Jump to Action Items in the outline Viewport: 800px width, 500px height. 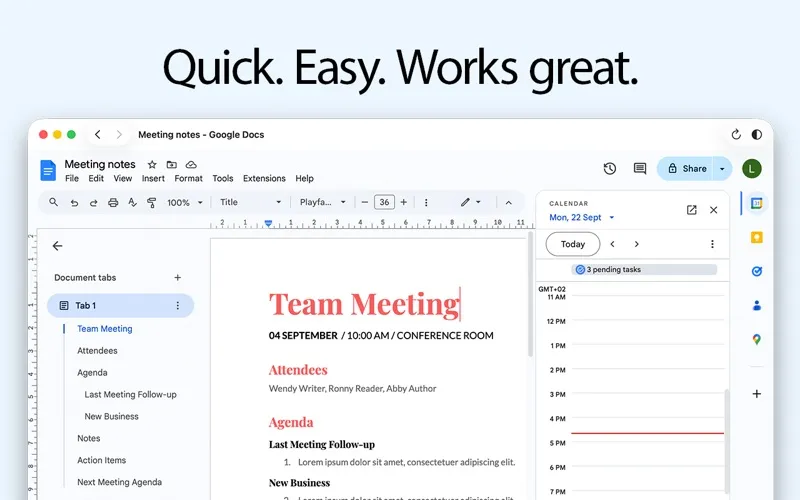click(x=102, y=460)
